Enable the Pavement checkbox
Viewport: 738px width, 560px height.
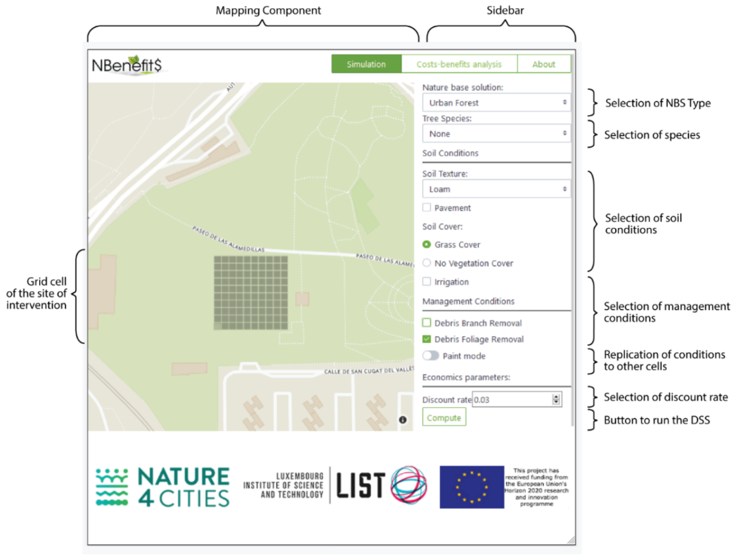tap(426, 208)
